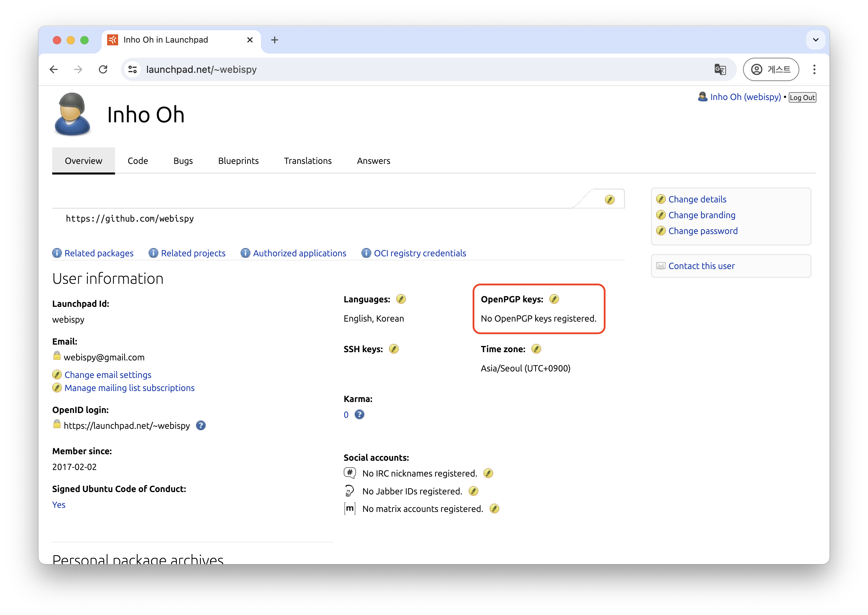The width and height of the screenshot is (868, 615).
Task: Click the Inho Oh (webispy) account link
Action: pyautogui.click(x=745, y=97)
